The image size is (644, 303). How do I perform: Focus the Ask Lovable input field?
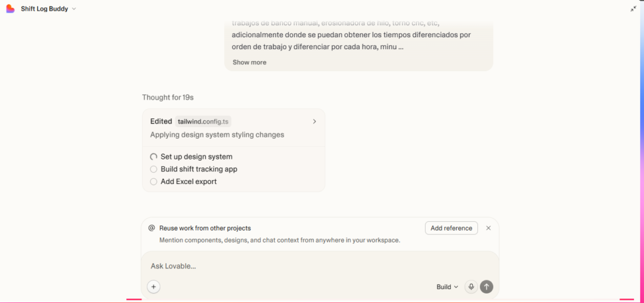(314, 266)
